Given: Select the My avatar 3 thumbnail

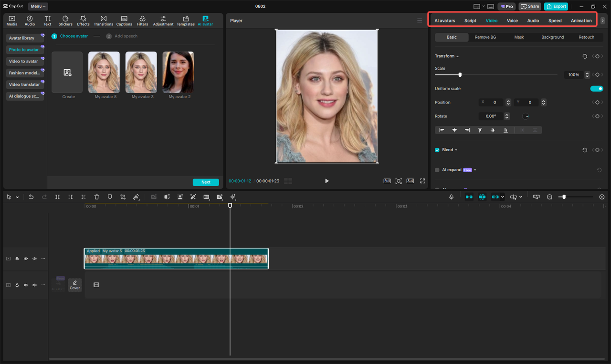Looking at the screenshot, I should tap(141, 72).
